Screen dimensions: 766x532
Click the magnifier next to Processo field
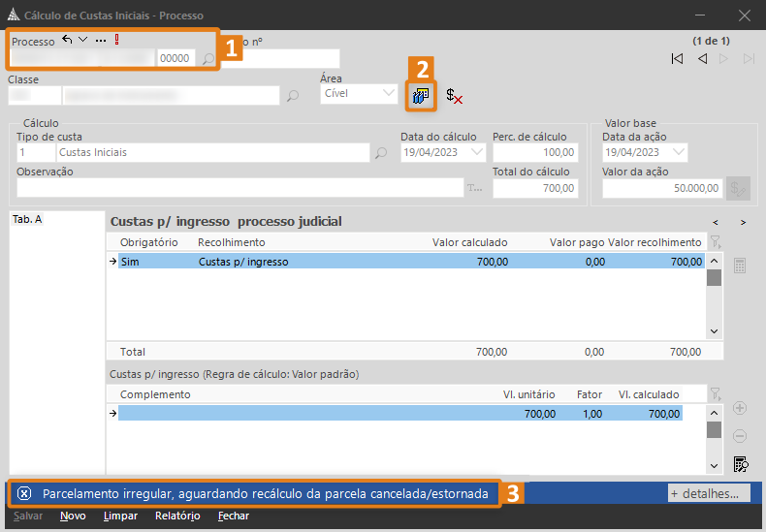(x=207, y=59)
